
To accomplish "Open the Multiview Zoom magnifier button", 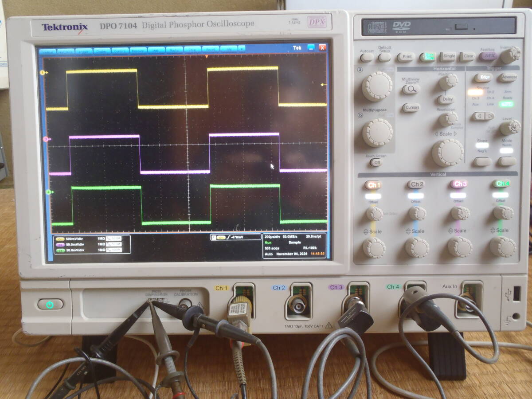I will coord(411,89).
